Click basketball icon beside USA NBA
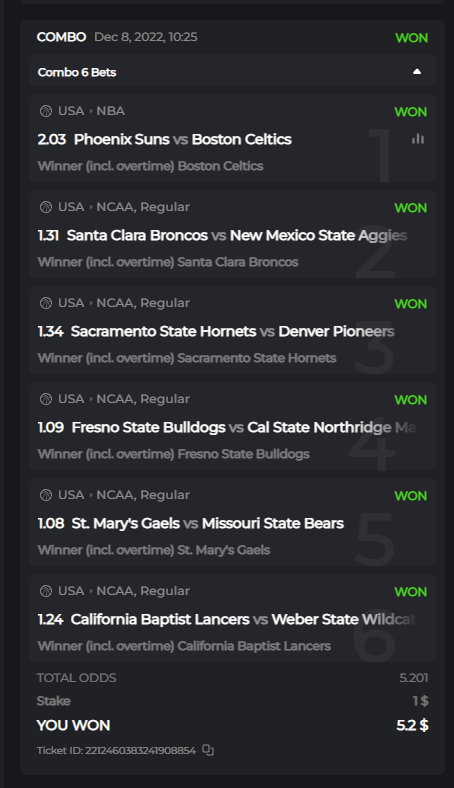Screen dimensions: 454x788 click(x=46, y=111)
